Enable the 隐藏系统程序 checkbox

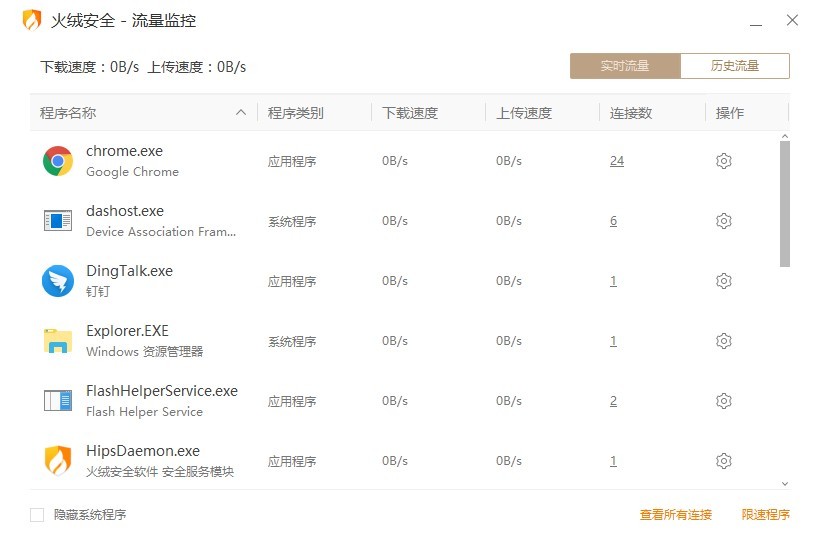37,515
